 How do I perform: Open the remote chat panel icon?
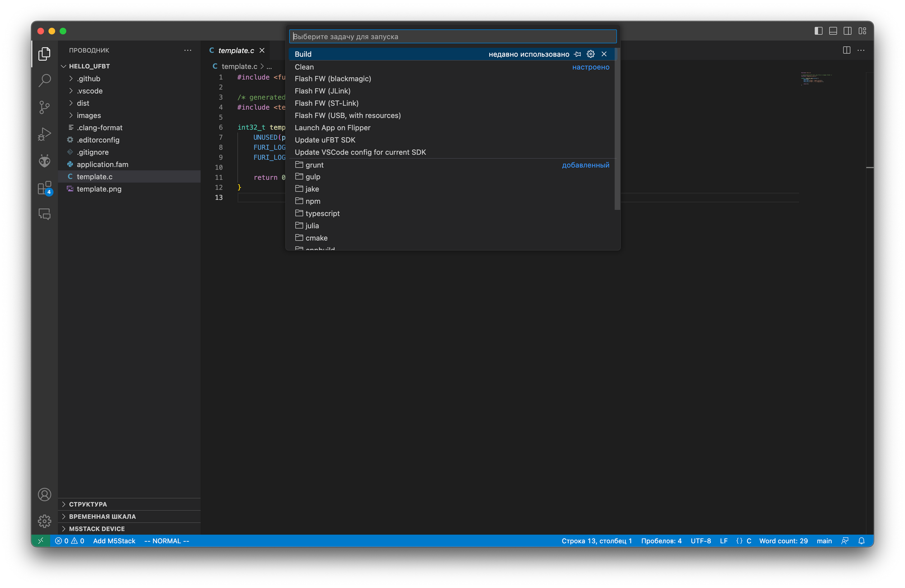click(44, 214)
